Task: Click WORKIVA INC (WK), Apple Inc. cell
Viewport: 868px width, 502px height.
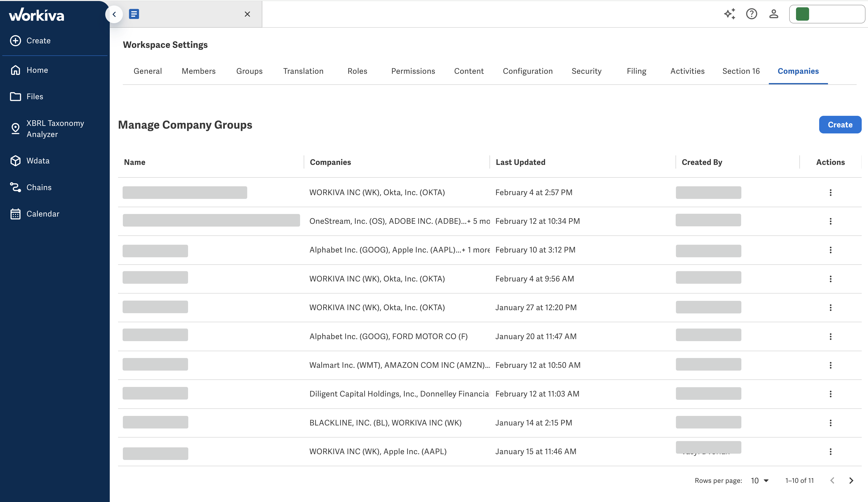Action: pos(378,451)
